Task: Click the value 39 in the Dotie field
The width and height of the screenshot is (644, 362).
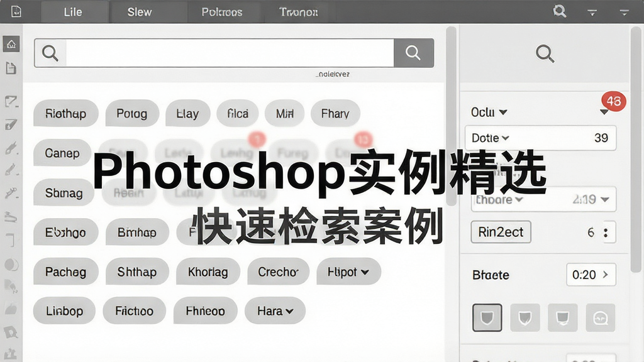Action: pyautogui.click(x=601, y=138)
